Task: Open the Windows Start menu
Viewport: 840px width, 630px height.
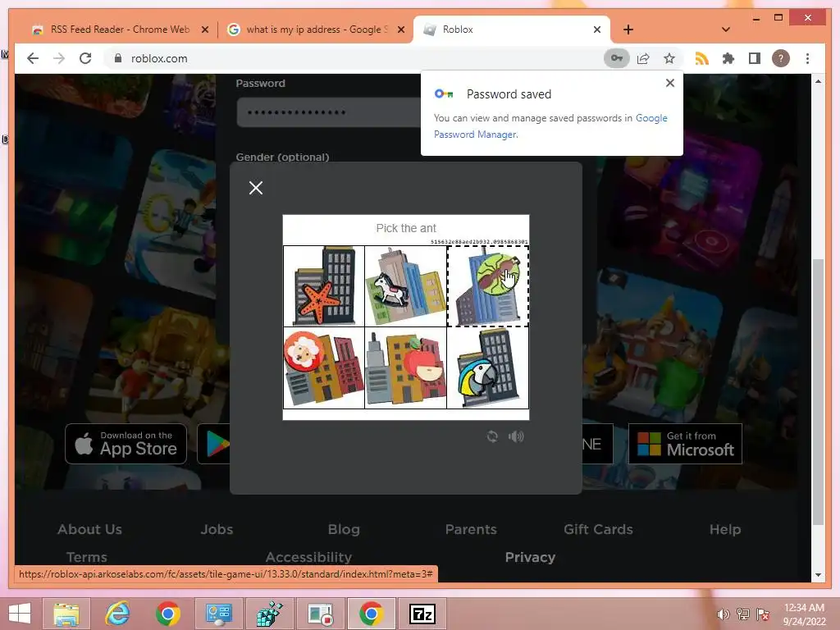Action: tap(20, 614)
